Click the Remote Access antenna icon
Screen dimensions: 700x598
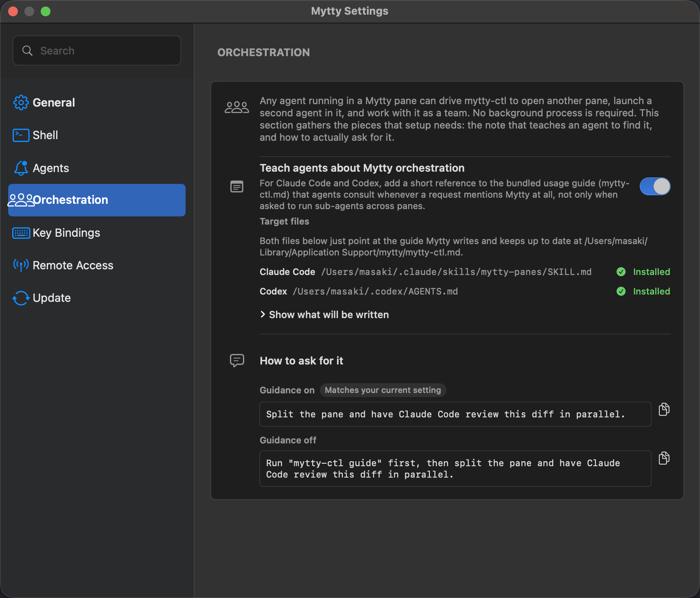pos(21,265)
